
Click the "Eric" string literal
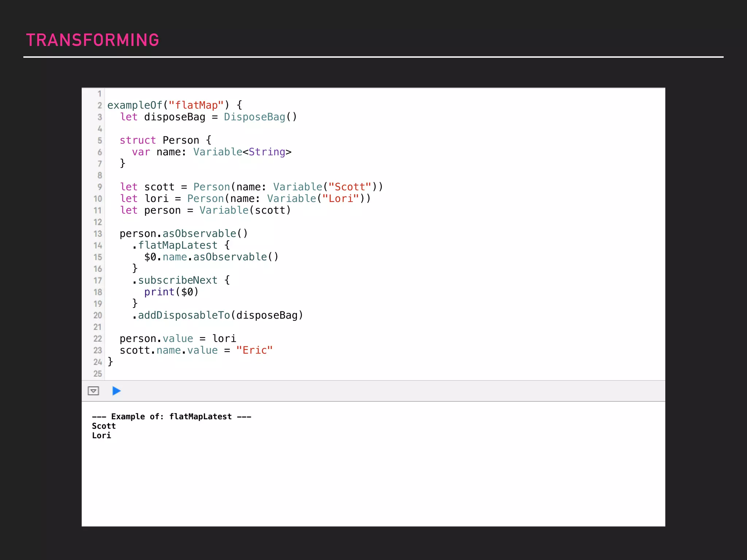coord(254,350)
